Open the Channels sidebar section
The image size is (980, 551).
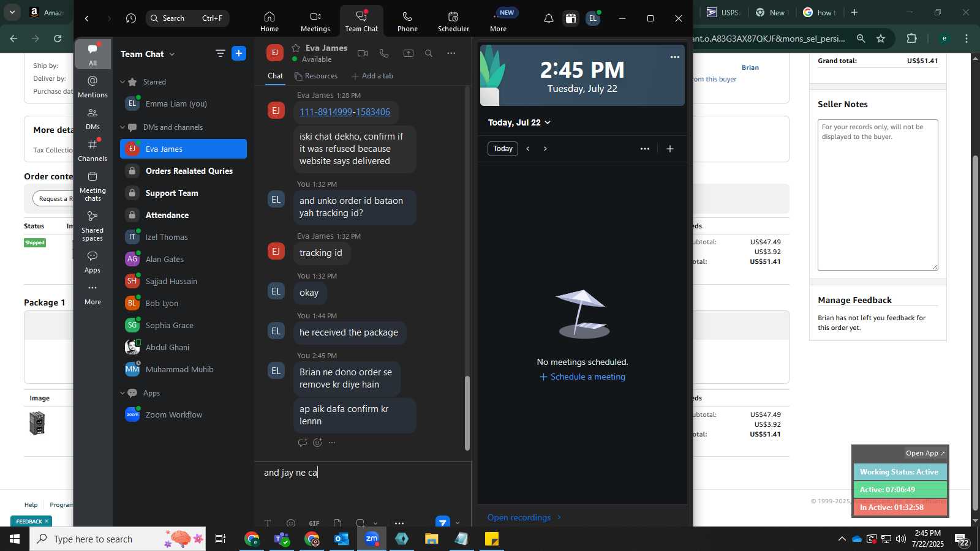point(92,151)
